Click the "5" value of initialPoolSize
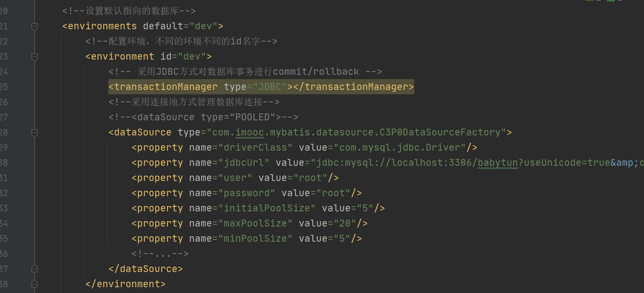This screenshot has width=644, height=293. pos(365,208)
